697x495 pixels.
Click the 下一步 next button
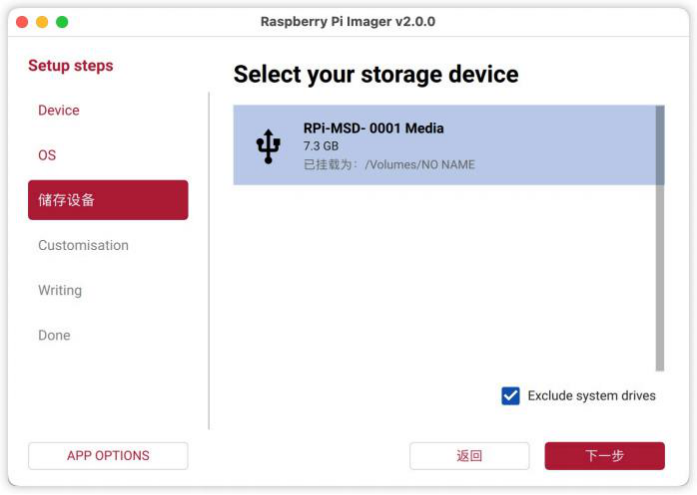[604, 456]
